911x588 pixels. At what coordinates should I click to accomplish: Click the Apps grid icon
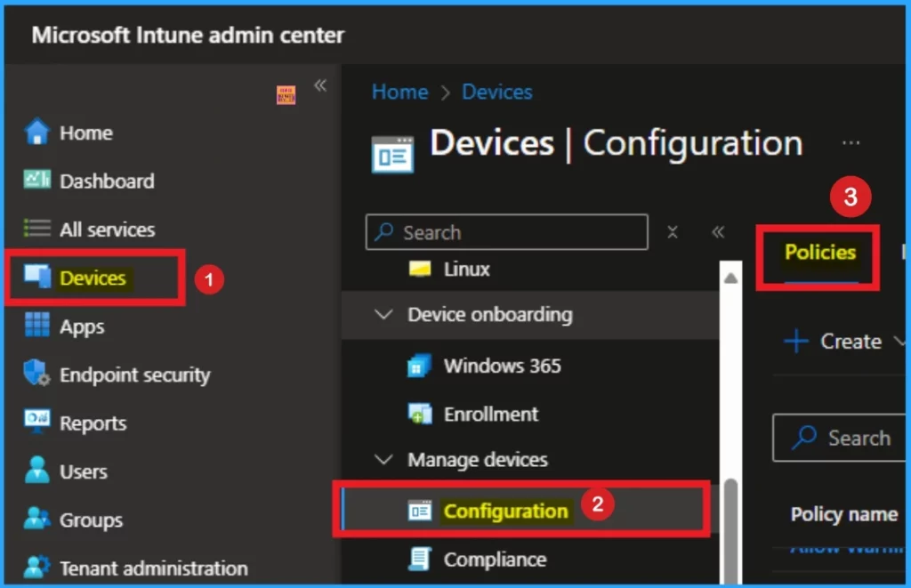(37, 325)
